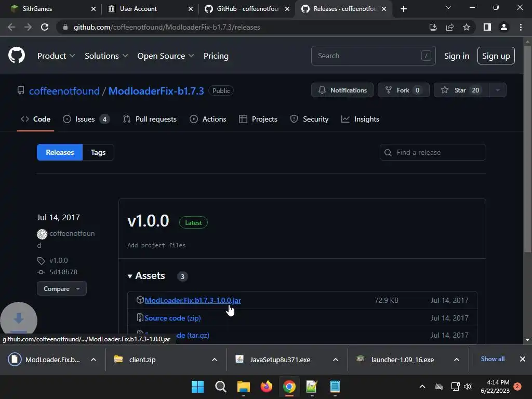Expand the Product menu
Screen dimensions: 532x399
click(x=56, y=56)
